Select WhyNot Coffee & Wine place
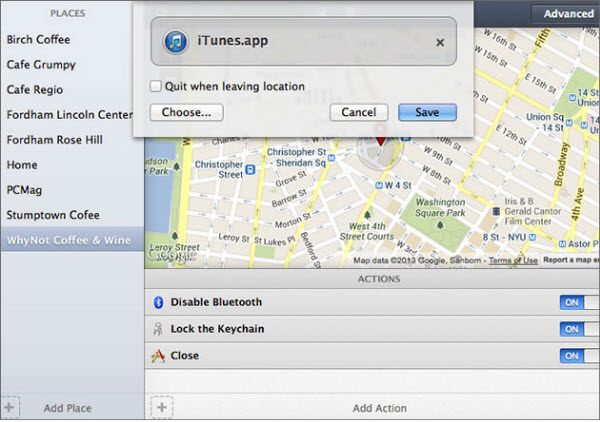The height and width of the screenshot is (422, 600). click(x=72, y=240)
